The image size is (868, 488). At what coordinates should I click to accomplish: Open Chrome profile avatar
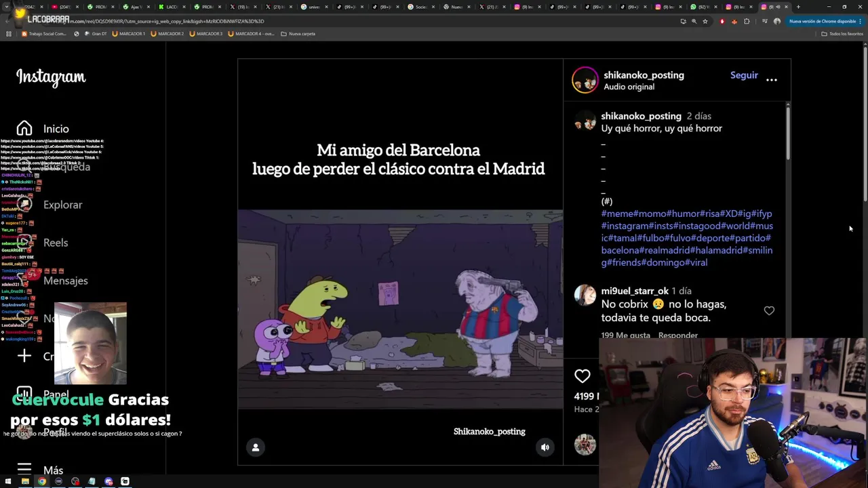[777, 21]
